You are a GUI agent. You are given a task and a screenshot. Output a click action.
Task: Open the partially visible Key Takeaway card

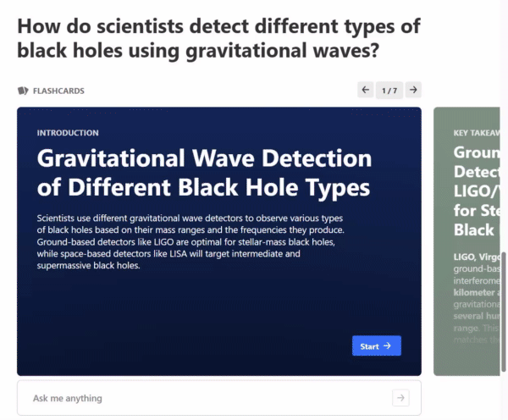tap(467, 241)
